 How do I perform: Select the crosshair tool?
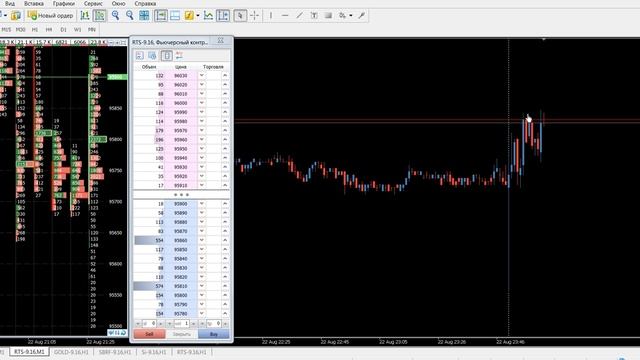pos(255,16)
